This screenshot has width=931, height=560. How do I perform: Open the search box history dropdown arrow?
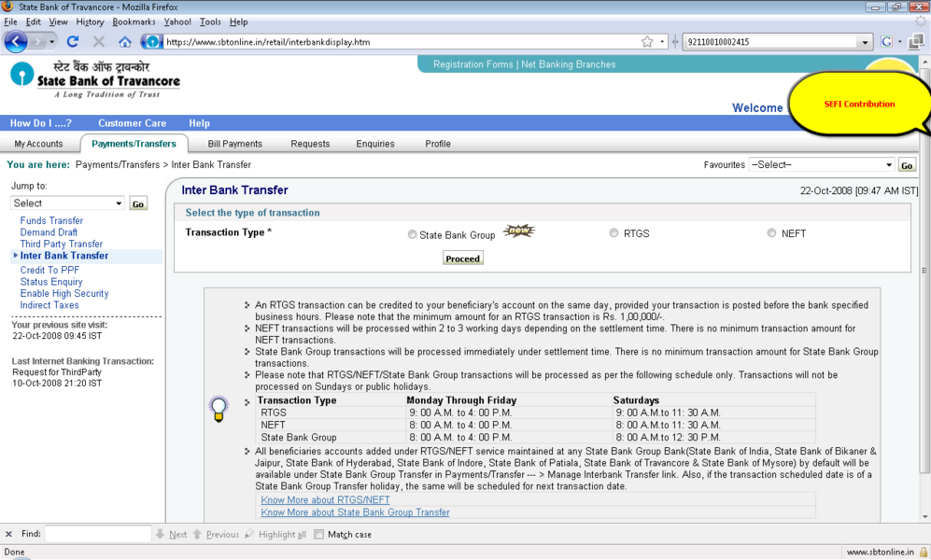[864, 42]
